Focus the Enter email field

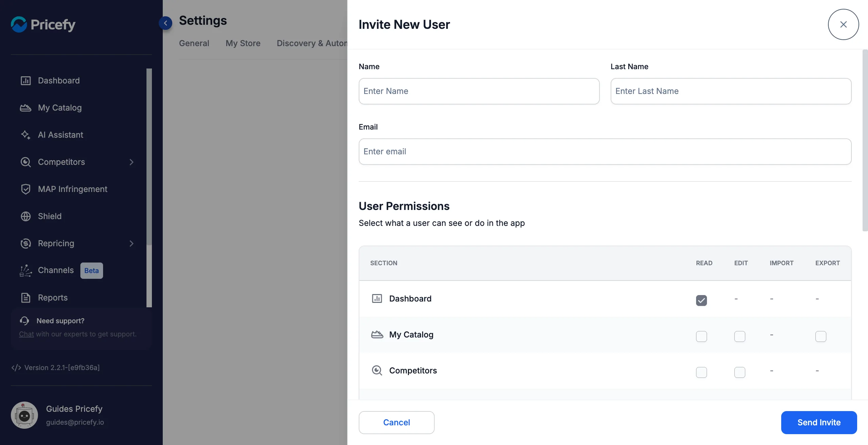[605, 152]
